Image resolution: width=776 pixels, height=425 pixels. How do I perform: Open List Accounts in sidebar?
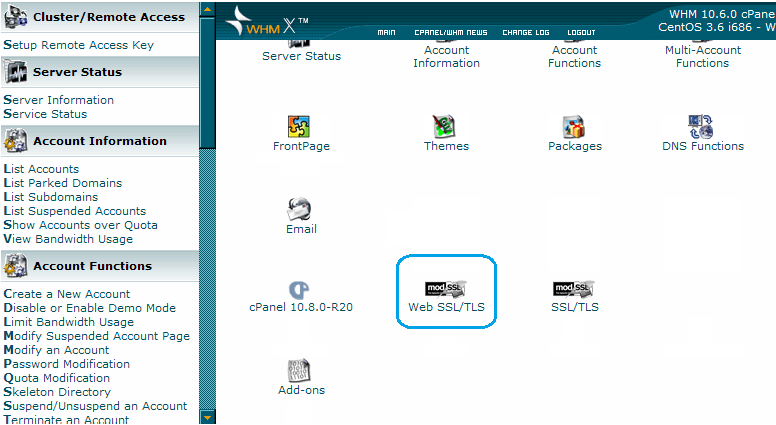[41, 169]
